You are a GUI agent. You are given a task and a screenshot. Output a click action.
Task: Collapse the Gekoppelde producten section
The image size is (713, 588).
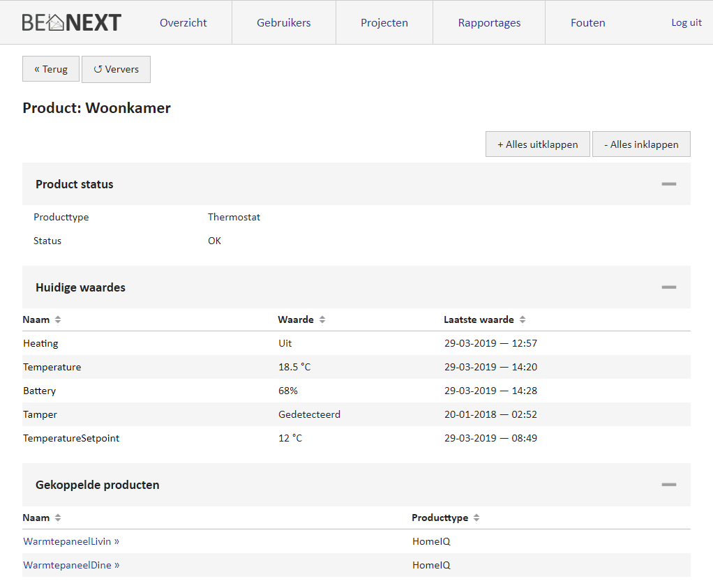tap(669, 484)
